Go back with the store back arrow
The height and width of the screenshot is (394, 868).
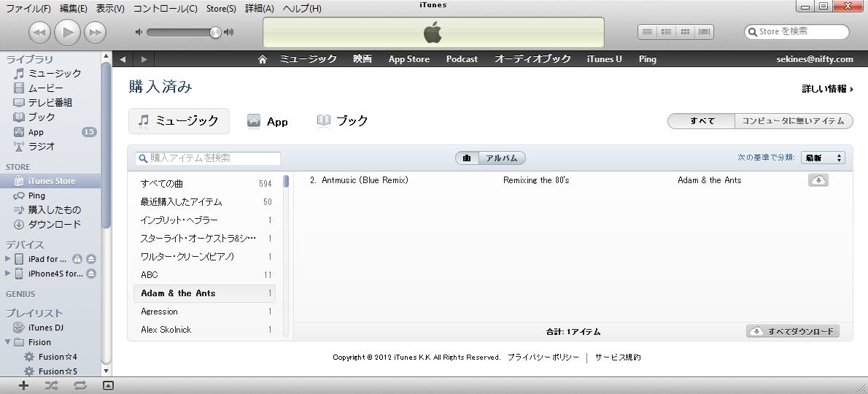123,59
